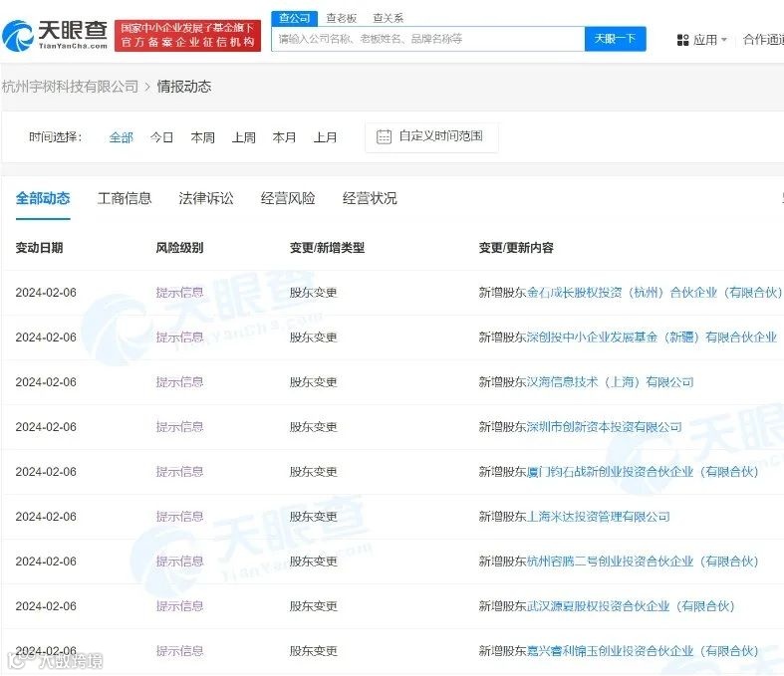Viewport: 784px width, 676px height.
Task: Open 自定义时间范围 date picker
Action: click(x=431, y=137)
